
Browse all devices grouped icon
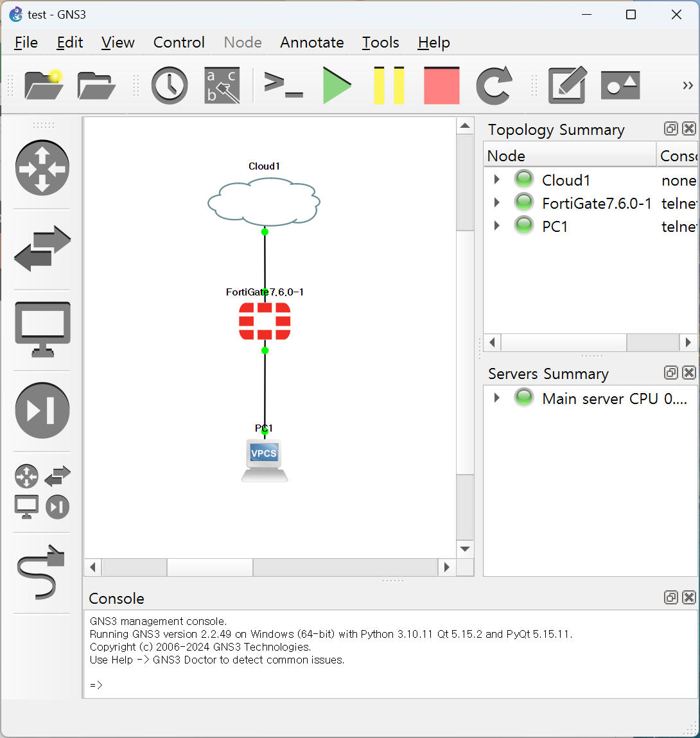point(42,491)
